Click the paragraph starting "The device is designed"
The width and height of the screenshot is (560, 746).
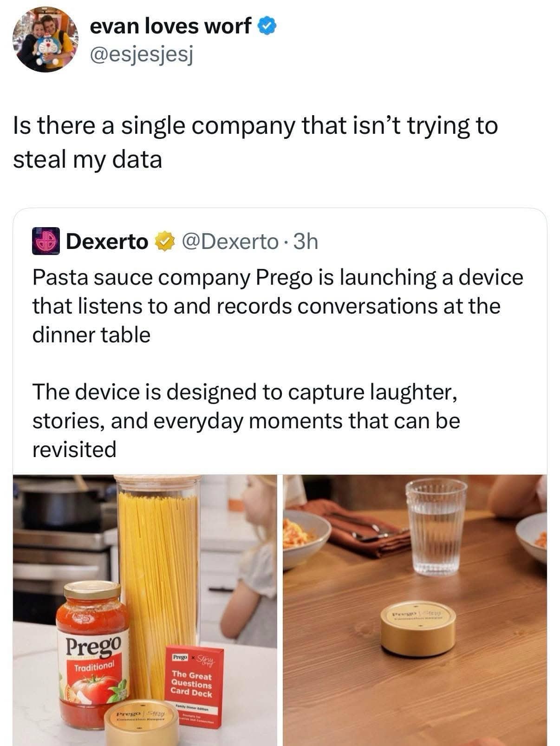246,420
